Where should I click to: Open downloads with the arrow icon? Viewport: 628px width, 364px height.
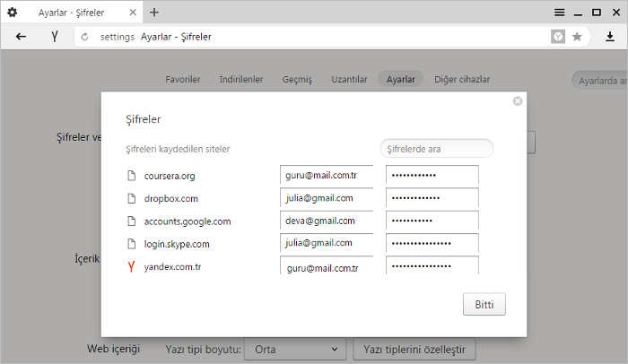[609, 37]
